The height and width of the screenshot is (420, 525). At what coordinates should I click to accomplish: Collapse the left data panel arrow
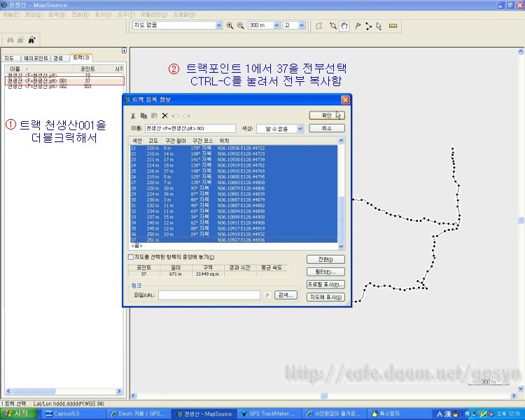click(x=124, y=50)
